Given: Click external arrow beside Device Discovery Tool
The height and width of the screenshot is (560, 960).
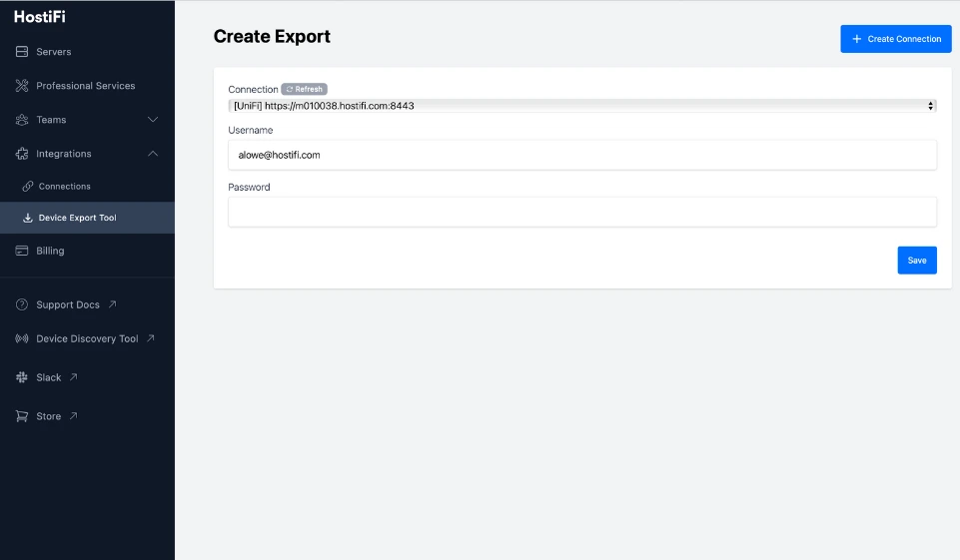Looking at the screenshot, I should point(151,337).
